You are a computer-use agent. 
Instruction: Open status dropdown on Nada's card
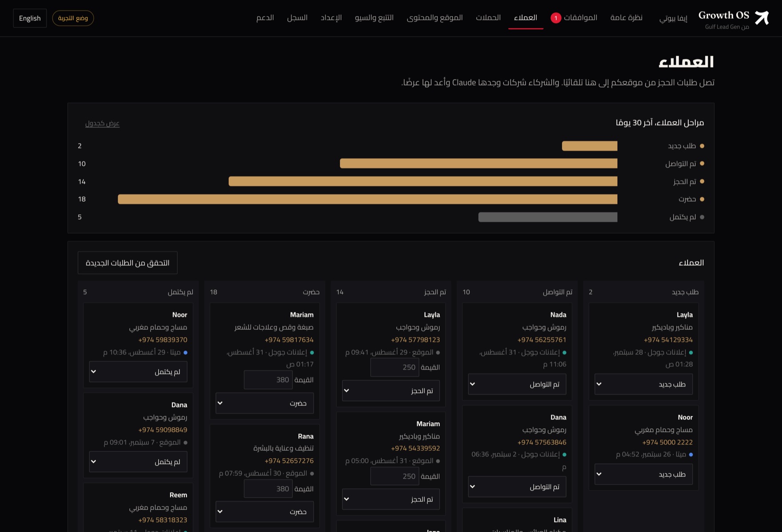click(517, 384)
